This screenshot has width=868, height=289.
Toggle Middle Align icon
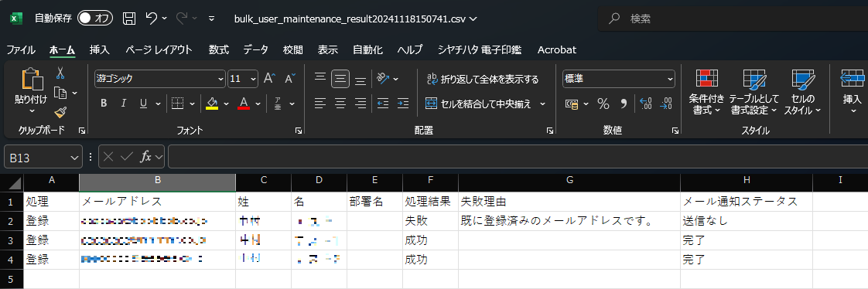click(340, 79)
